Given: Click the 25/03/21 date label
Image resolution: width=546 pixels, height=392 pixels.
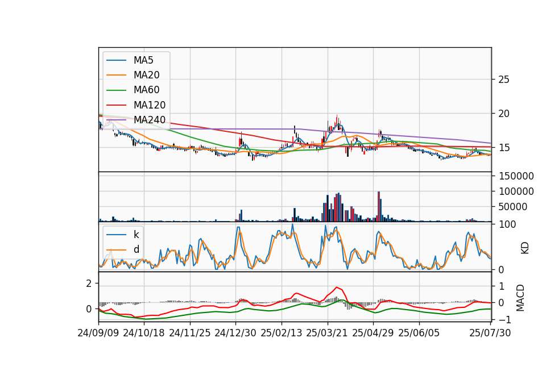Looking at the screenshot, I should pyautogui.click(x=327, y=333).
